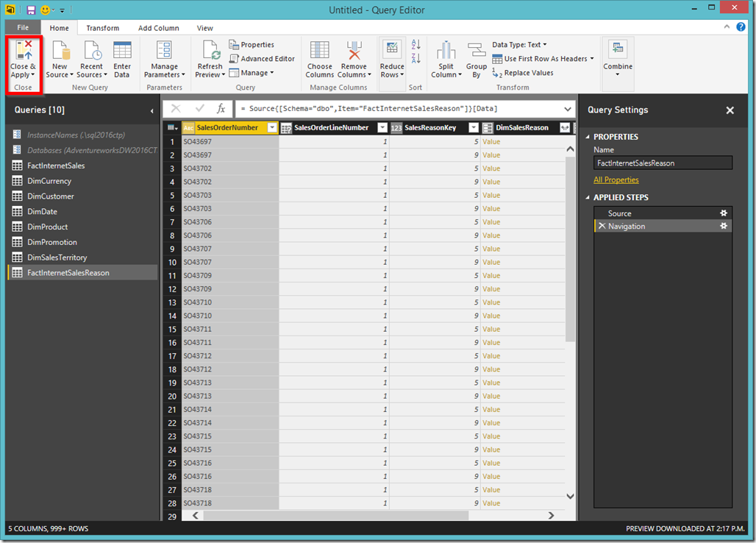Collapse the APPLIED STEPS section
This screenshot has height=543, width=756.
pos(588,198)
